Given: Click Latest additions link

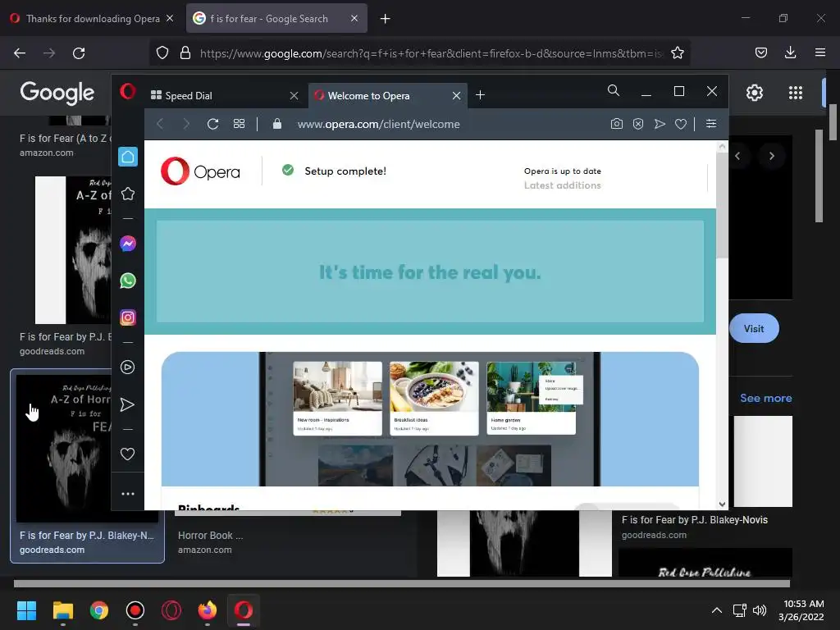Looking at the screenshot, I should click(x=563, y=185).
